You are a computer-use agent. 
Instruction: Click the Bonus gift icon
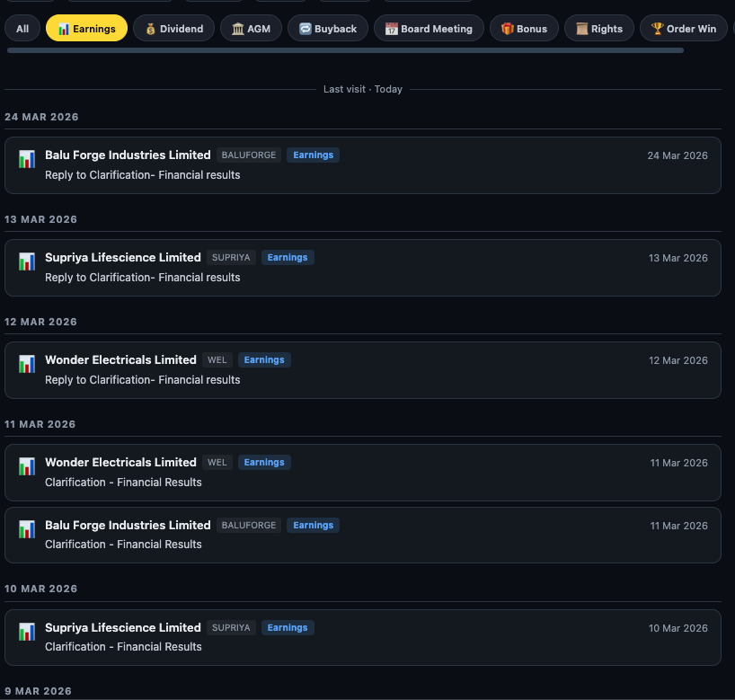point(504,28)
